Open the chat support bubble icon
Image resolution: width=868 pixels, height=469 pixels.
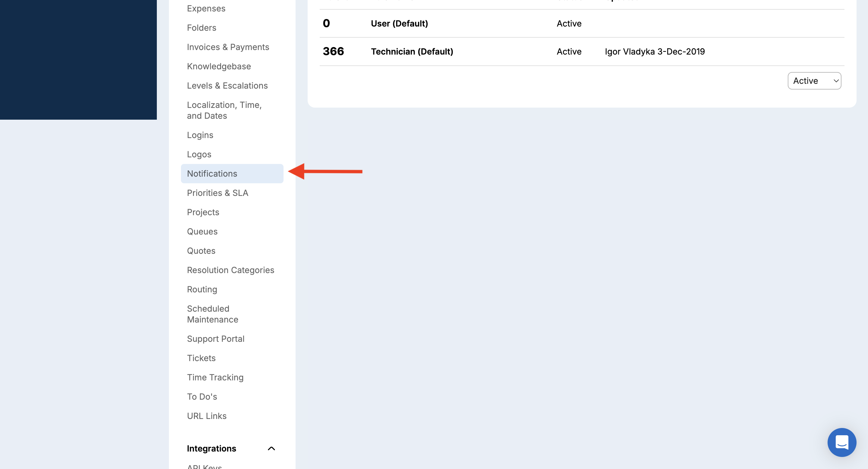(x=841, y=442)
